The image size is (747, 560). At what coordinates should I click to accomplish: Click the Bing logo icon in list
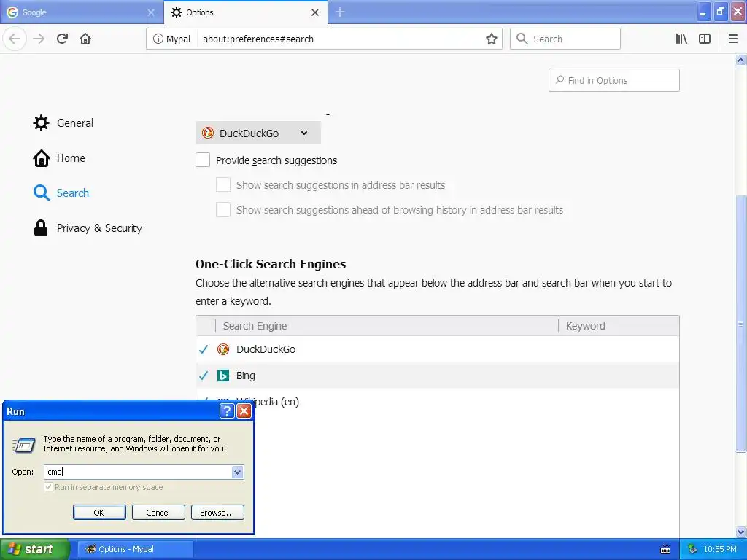223,376
